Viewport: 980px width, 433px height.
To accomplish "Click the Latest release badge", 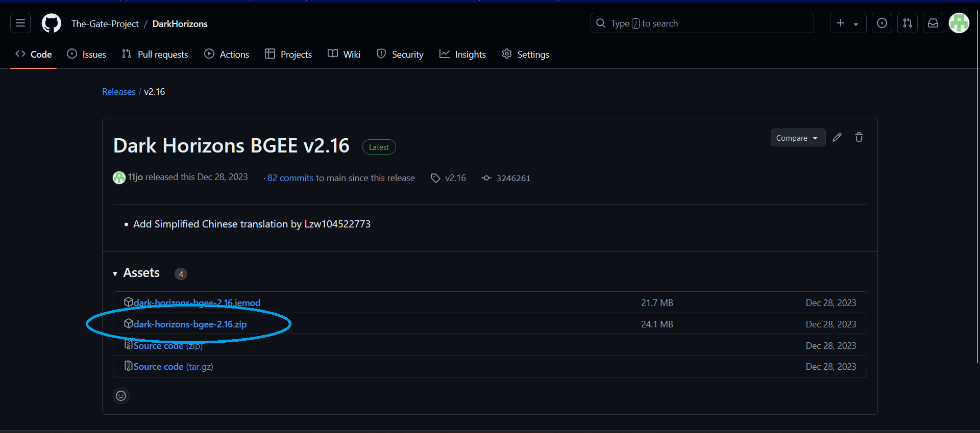I will pyautogui.click(x=379, y=147).
